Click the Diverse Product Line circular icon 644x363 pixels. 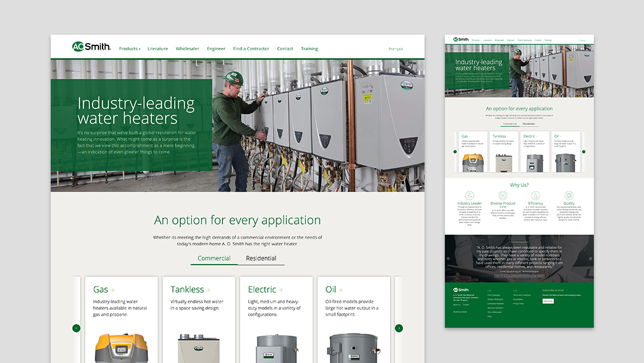(x=503, y=195)
